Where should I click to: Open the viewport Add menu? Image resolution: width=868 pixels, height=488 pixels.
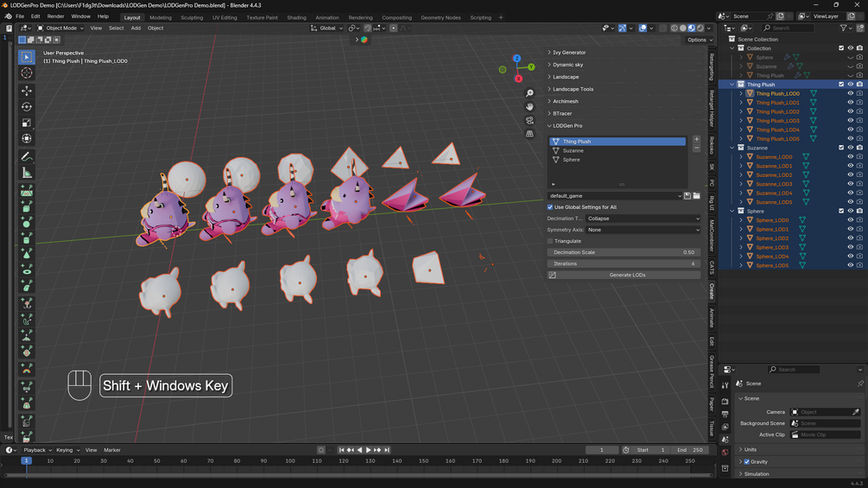(x=136, y=28)
